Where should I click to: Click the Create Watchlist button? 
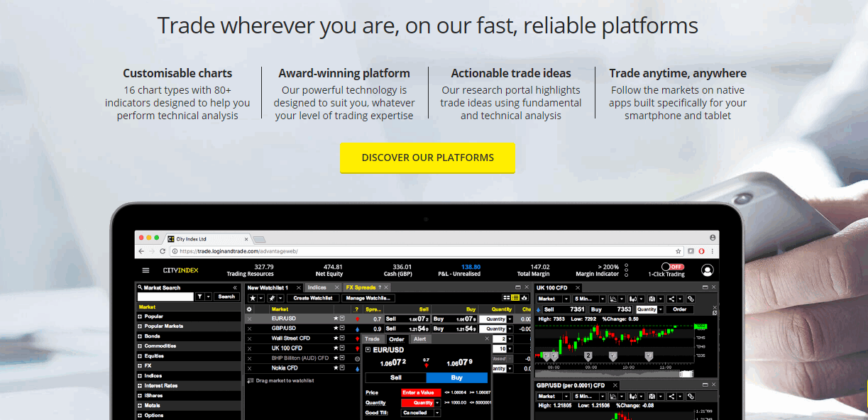tap(313, 298)
